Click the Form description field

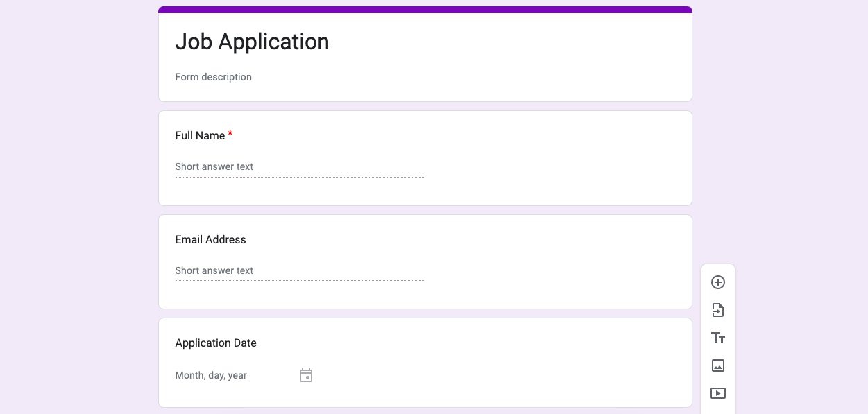click(214, 77)
